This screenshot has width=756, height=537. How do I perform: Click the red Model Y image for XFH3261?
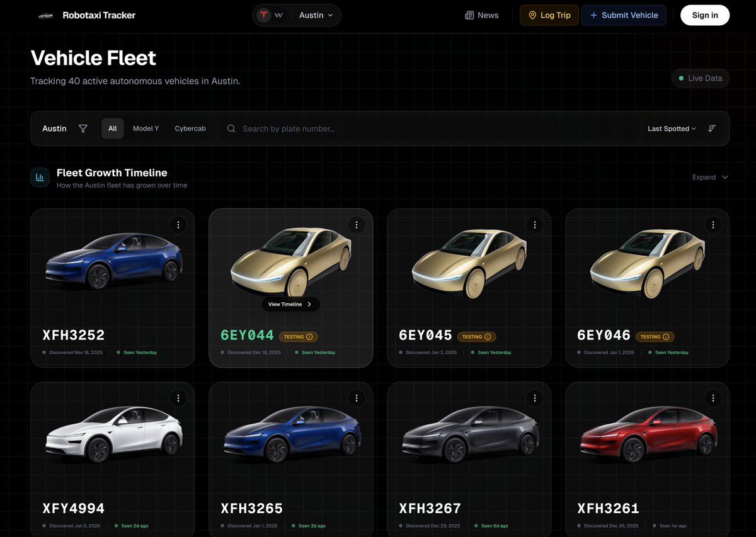pos(648,434)
